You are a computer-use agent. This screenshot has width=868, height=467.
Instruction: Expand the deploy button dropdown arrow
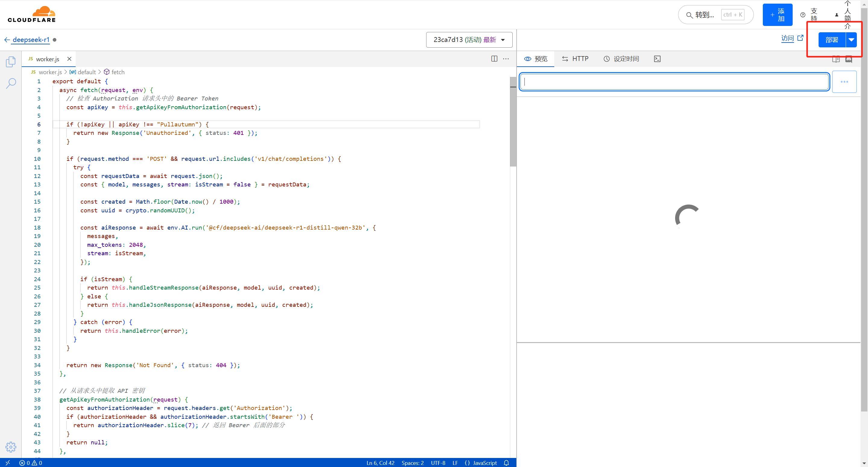click(x=851, y=40)
